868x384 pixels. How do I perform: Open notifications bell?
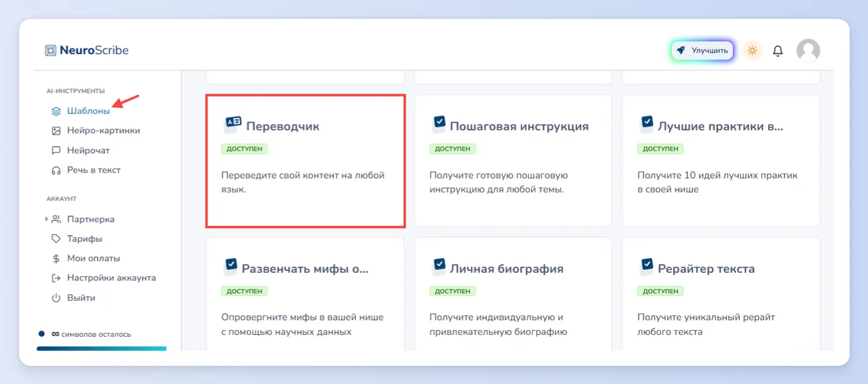tap(777, 51)
